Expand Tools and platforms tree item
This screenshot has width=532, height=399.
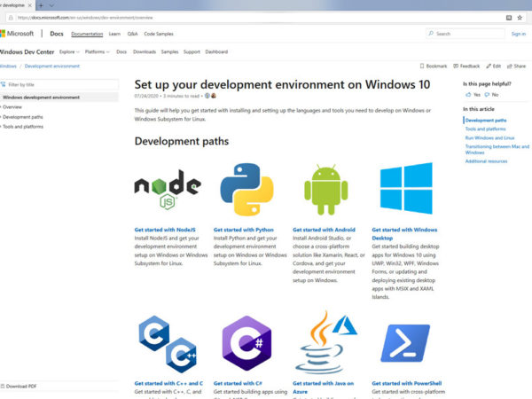[24, 126]
